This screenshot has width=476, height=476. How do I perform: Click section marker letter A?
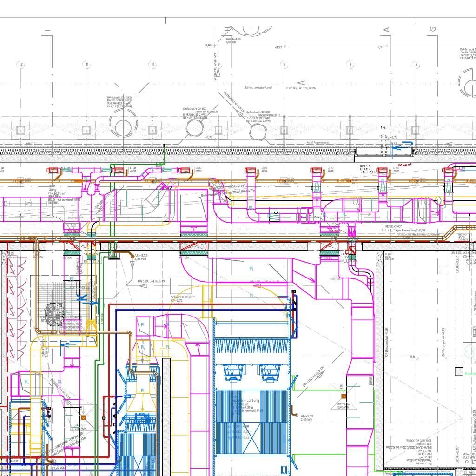point(385,29)
